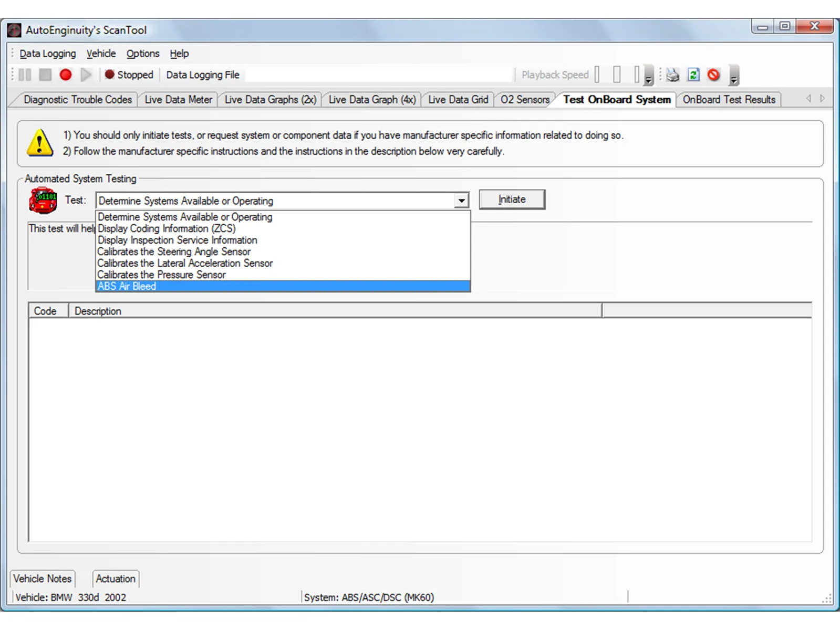Open overflow arrow of playback toolbar
Image resolution: width=840 pixels, height=630 pixels.
[x=649, y=76]
